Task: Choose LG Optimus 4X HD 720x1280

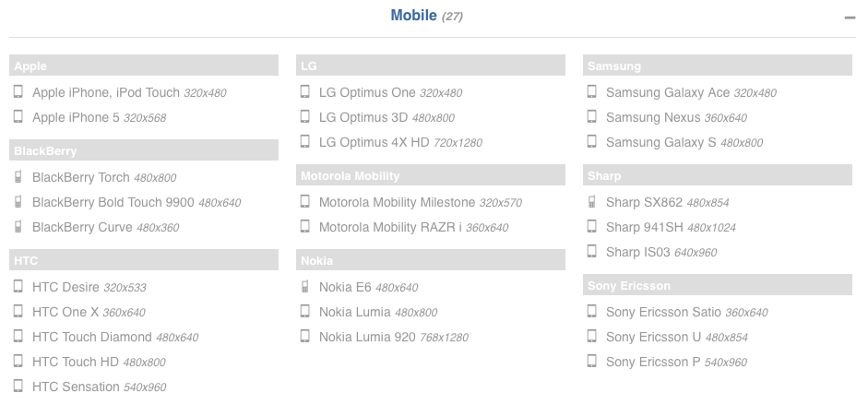Action: pyautogui.click(x=400, y=142)
